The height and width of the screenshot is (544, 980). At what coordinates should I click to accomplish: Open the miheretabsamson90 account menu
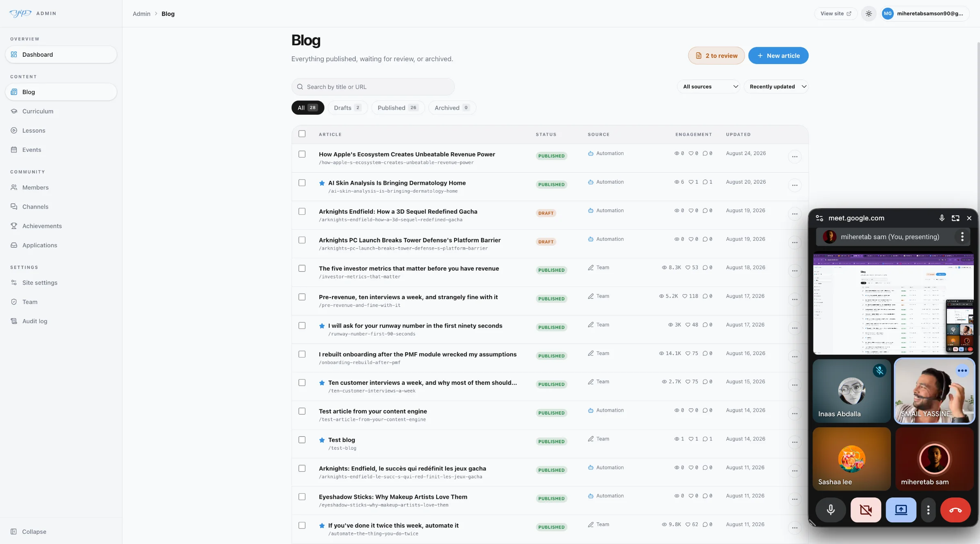point(924,13)
